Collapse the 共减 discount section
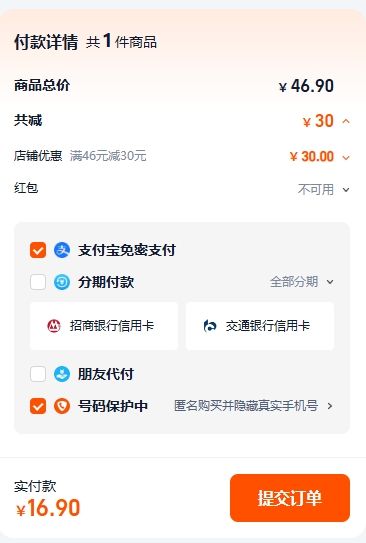Viewport: 366px width, 543px height. [x=346, y=121]
